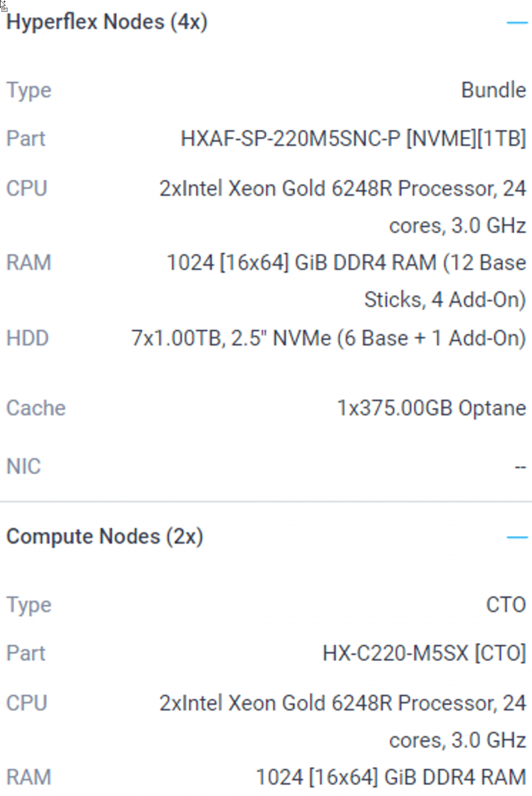Click the Hyperflex Nodes RAM label
Viewport: 532px width, 796px height.
click(28, 263)
